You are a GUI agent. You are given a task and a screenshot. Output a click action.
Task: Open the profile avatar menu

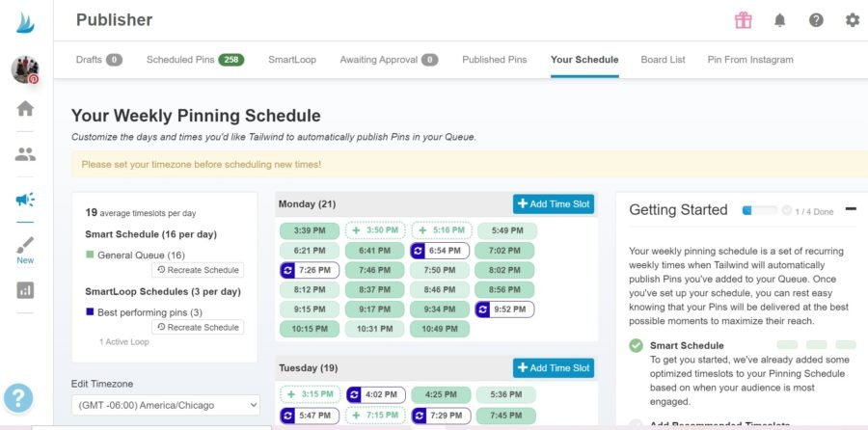click(x=25, y=69)
